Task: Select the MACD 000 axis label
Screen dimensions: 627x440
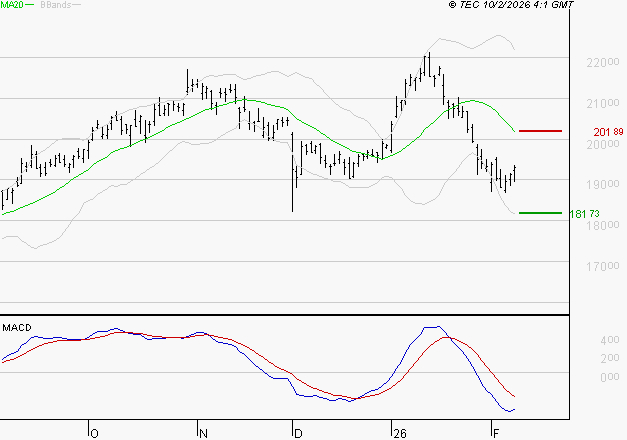Action: tap(610, 377)
